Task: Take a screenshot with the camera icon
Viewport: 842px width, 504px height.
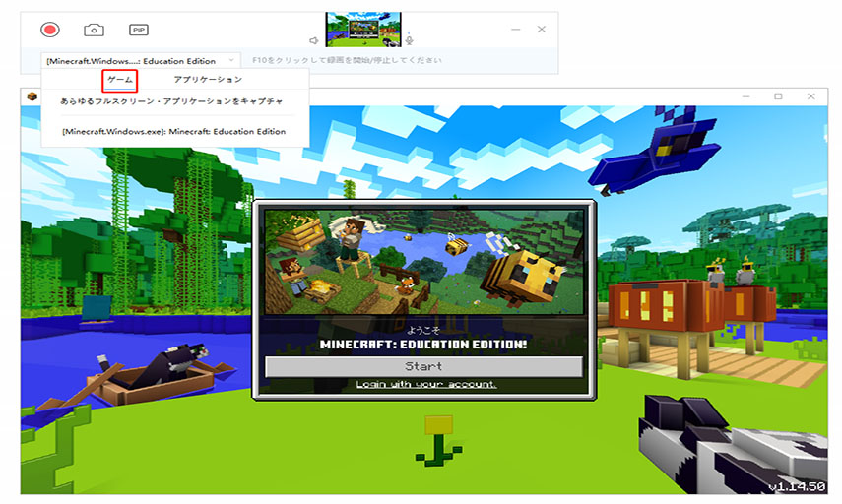Action: [94, 31]
